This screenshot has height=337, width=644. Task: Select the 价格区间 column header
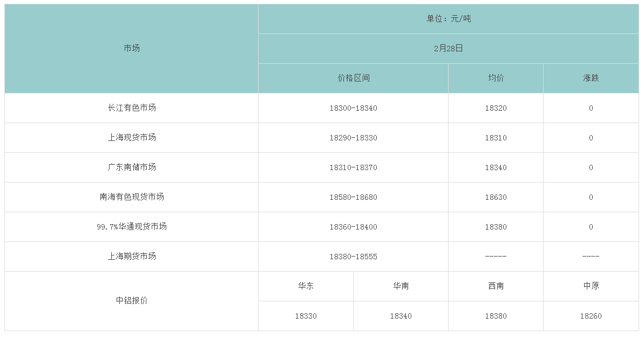[353, 78]
